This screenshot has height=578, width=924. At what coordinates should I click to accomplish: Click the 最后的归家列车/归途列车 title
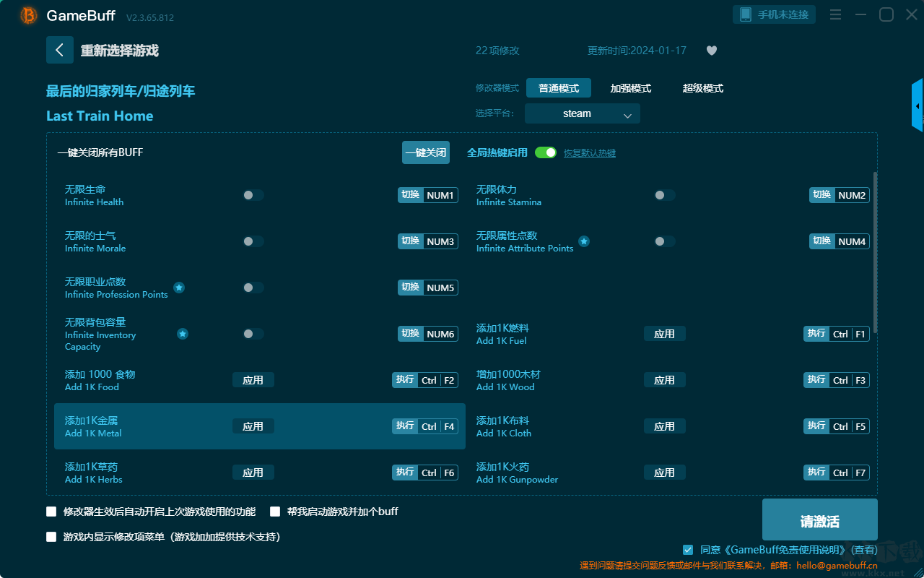pyautogui.click(x=121, y=91)
